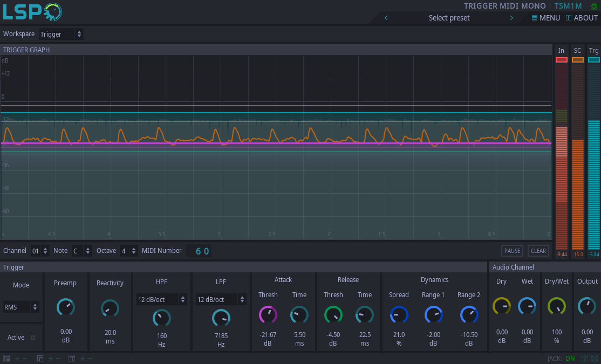Click the MIDI Number field showing 60
This screenshot has width=601, height=364.
pyautogui.click(x=200, y=250)
